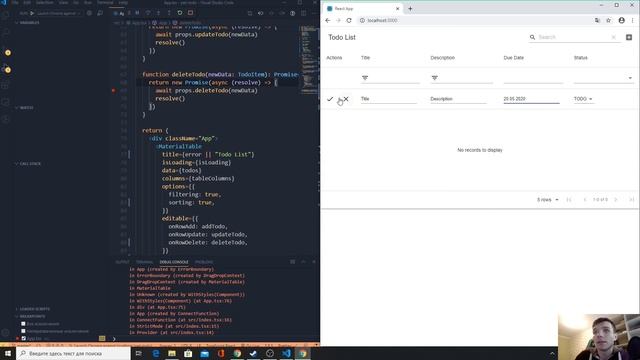Open the Windows Start menu
This screenshot has width=640, height=360.
[8, 353]
